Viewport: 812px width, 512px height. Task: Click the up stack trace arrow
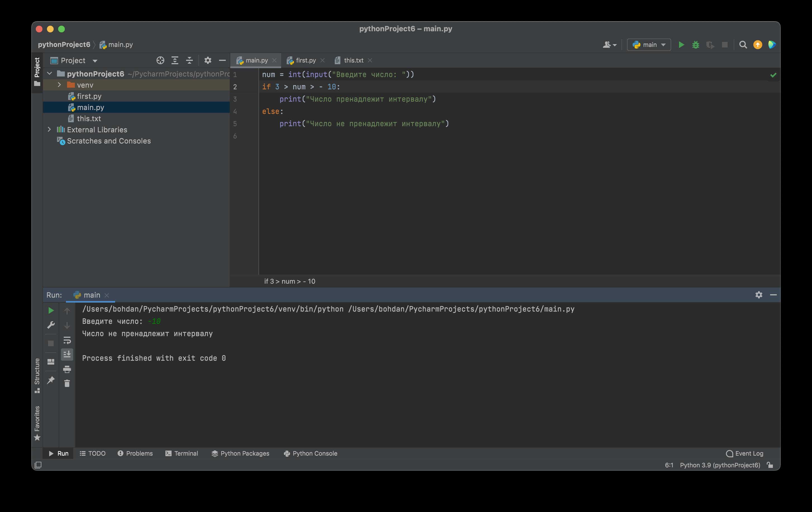coord(67,310)
